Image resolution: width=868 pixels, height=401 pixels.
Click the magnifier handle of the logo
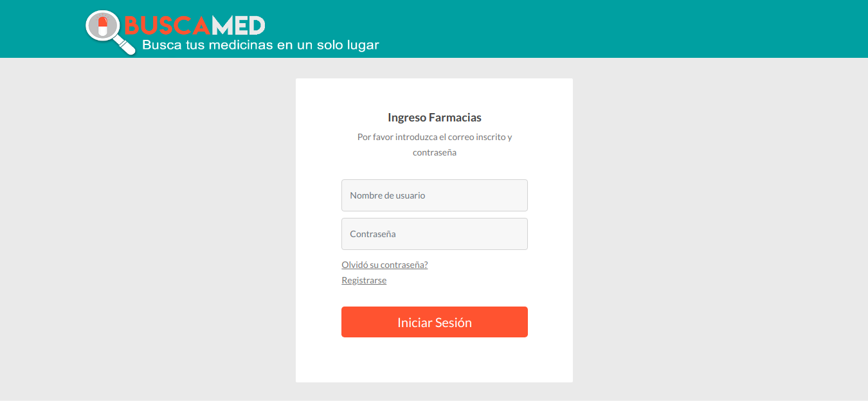tap(125, 46)
